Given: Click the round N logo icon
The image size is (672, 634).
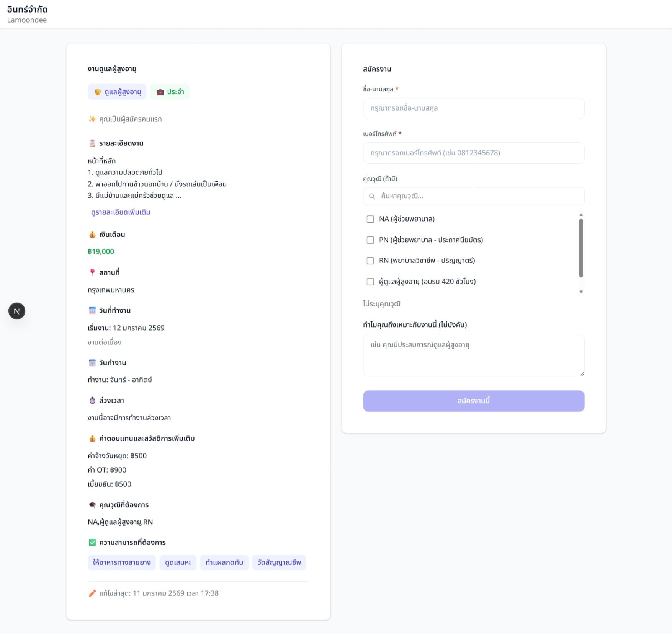Looking at the screenshot, I should tap(17, 311).
